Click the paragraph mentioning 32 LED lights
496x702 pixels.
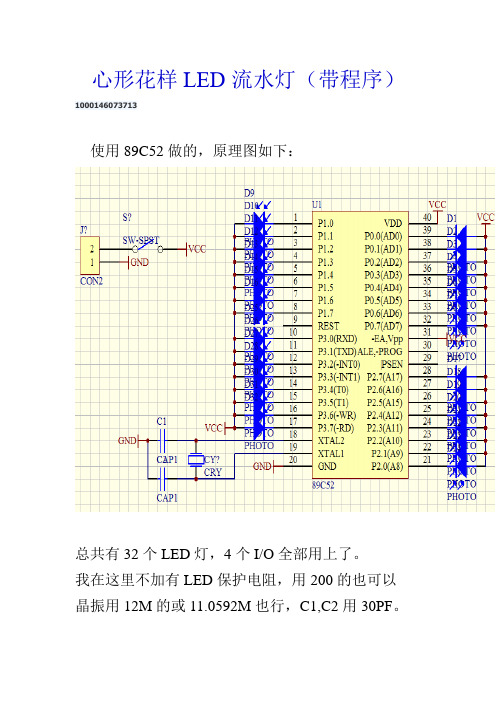[218, 554]
